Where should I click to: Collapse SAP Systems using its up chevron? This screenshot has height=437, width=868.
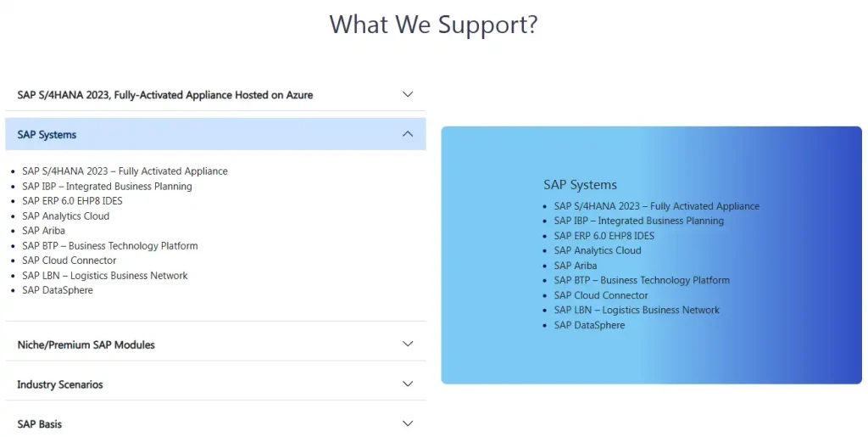(408, 134)
